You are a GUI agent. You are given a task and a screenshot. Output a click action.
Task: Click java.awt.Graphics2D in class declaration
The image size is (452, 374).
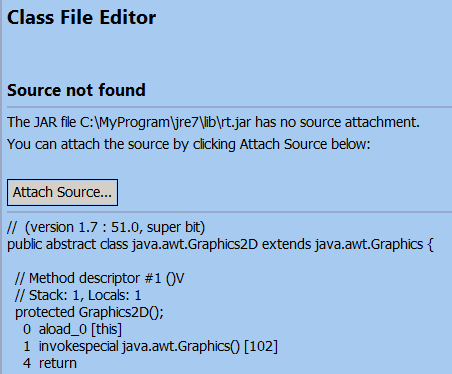pos(195,244)
